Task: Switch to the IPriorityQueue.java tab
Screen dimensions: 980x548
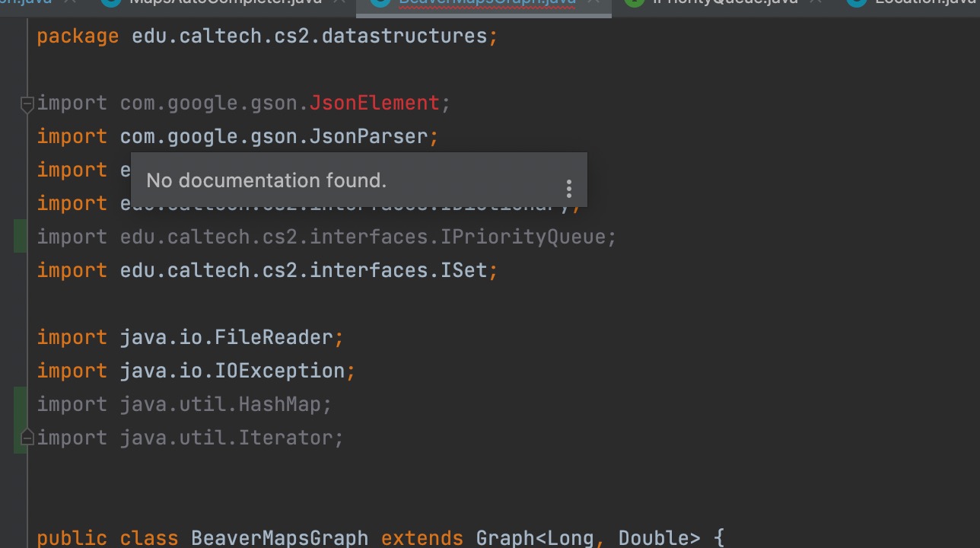Action: tap(724, 2)
